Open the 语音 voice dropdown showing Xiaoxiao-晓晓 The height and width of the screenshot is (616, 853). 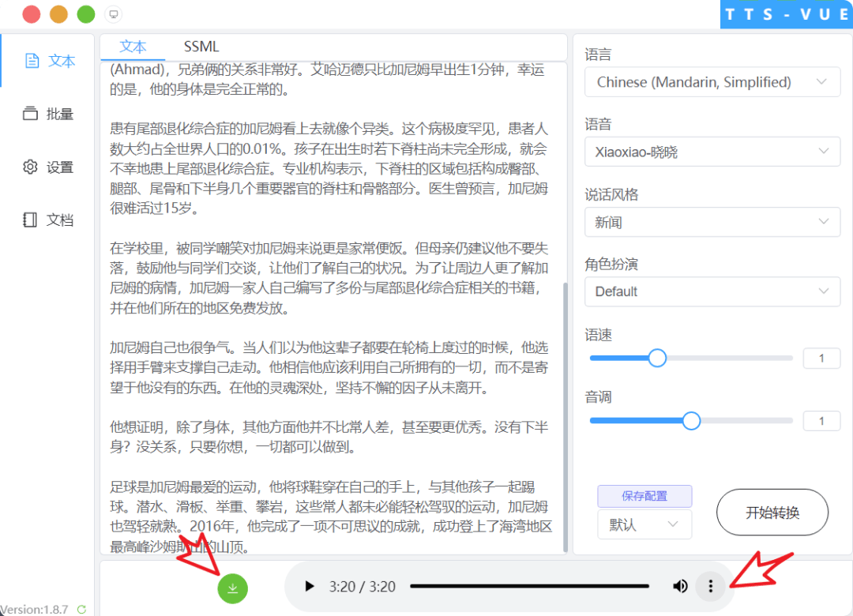coord(712,152)
